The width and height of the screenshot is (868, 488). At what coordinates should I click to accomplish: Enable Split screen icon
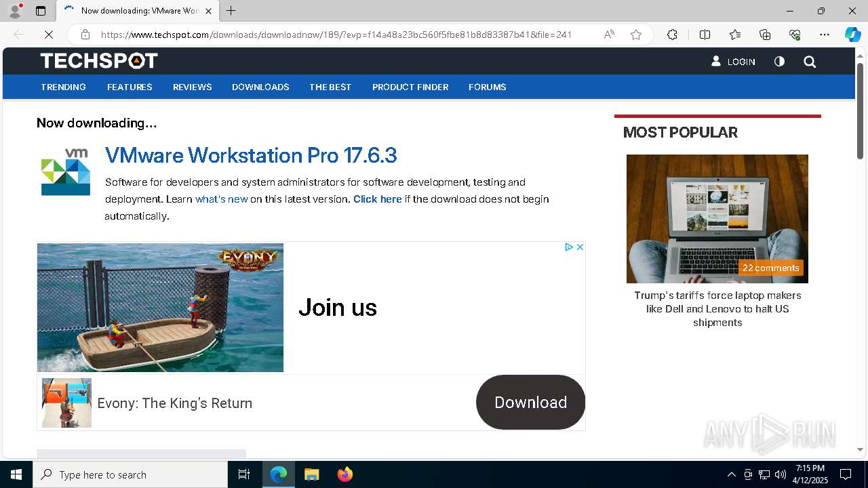click(x=705, y=35)
